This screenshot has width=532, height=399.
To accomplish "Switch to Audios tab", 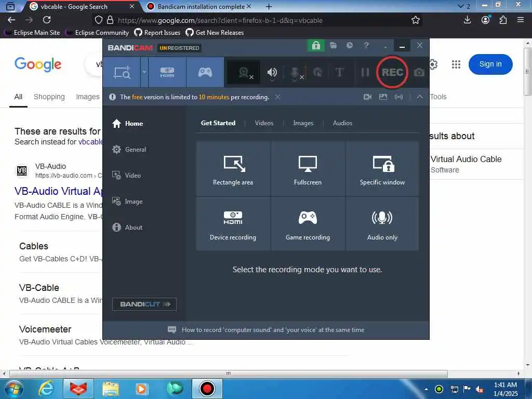I will [342, 123].
